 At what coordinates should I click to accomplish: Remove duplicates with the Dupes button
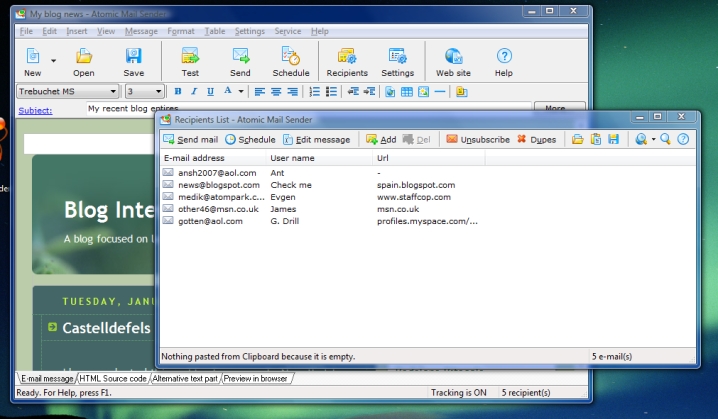pyautogui.click(x=536, y=139)
